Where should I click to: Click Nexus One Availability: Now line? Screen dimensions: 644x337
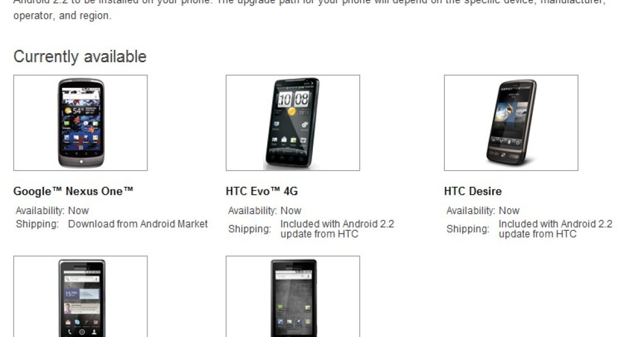pos(52,210)
